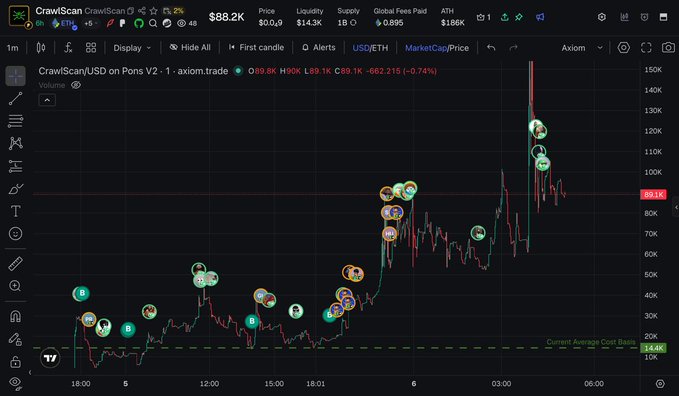679x396 pixels.
Task: Redo the chart action
Action: pyautogui.click(x=513, y=48)
